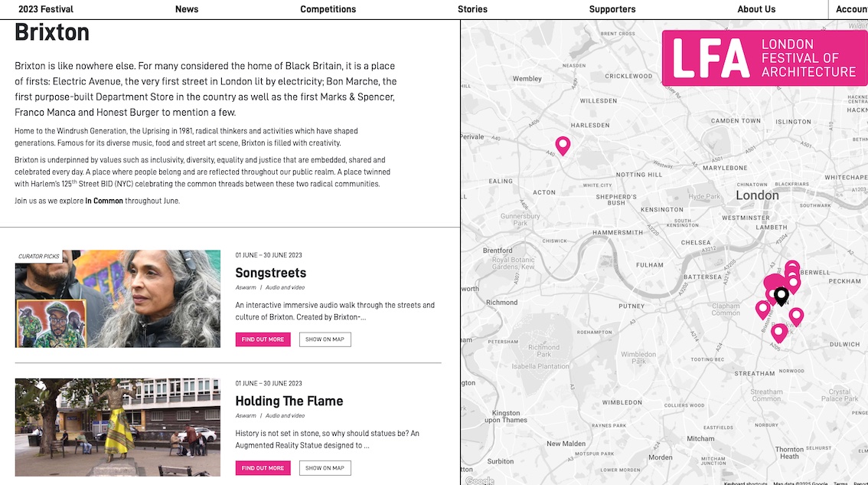
Task: Open the Songstreets thumbnail image
Action: click(x=117, y=299)
